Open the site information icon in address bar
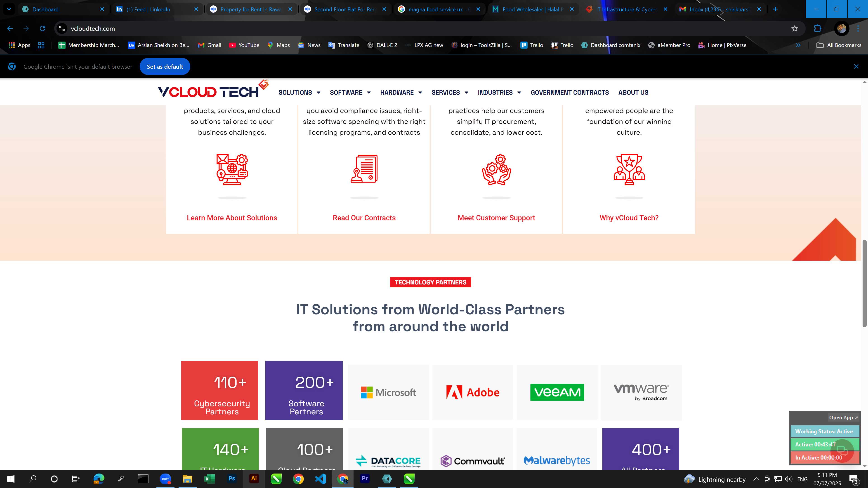Image resolution: width=868 pixels, height=488 pixels. click(62, 29)
